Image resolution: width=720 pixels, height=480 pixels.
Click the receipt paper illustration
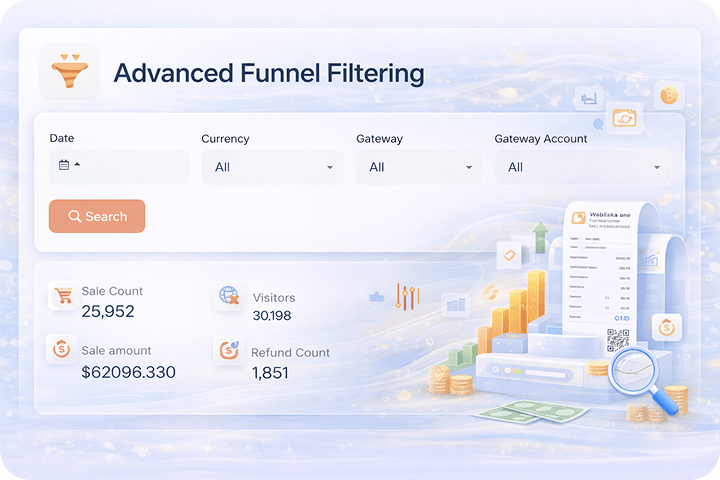[x=600, y=260]
